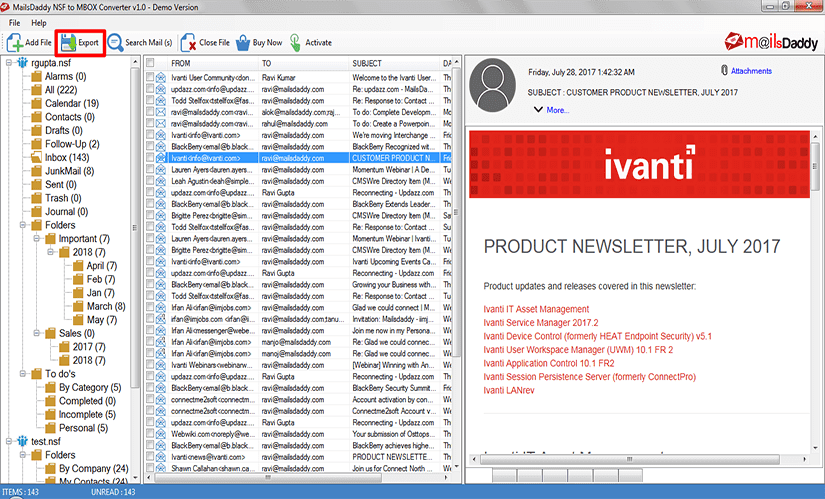Open the File menu
825x499 pixels.
click(x=14, y=23)
